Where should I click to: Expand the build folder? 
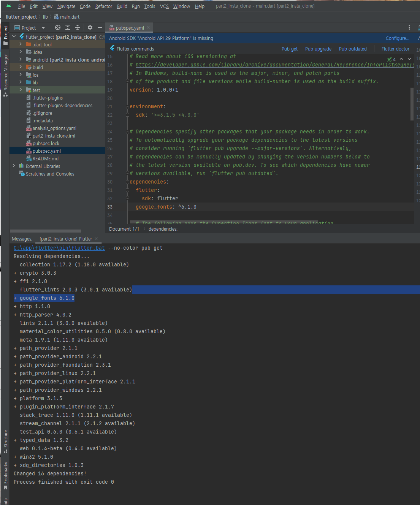click(x=21, y=67)
